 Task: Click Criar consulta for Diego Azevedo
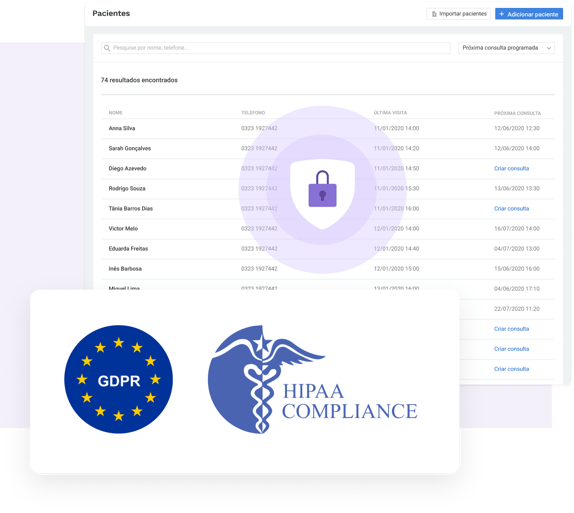[x=511, y=168]
